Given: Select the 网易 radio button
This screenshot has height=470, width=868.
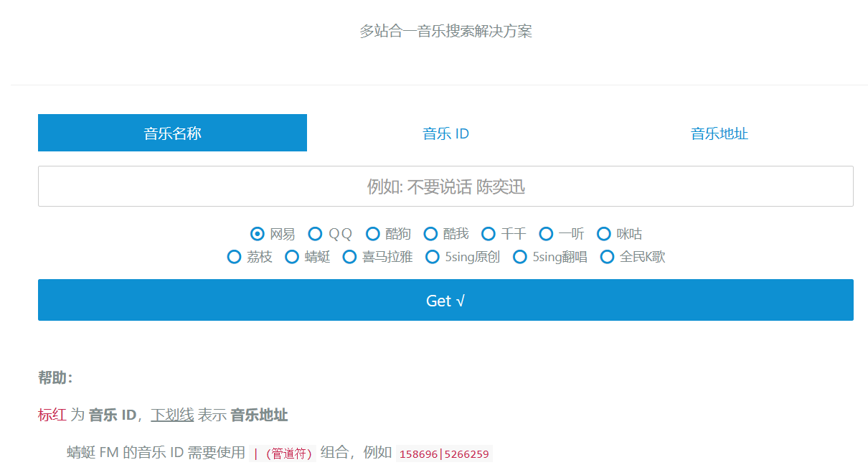Looking at the screenshot, I should (258, 234).
